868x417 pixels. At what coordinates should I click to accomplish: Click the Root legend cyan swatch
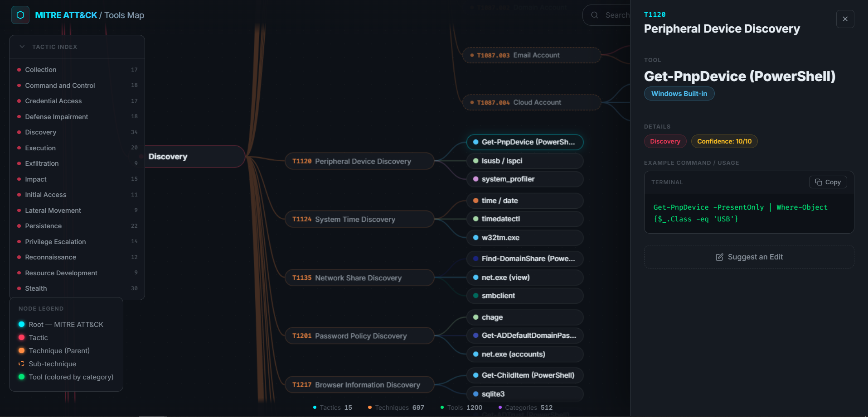(21, 324)
